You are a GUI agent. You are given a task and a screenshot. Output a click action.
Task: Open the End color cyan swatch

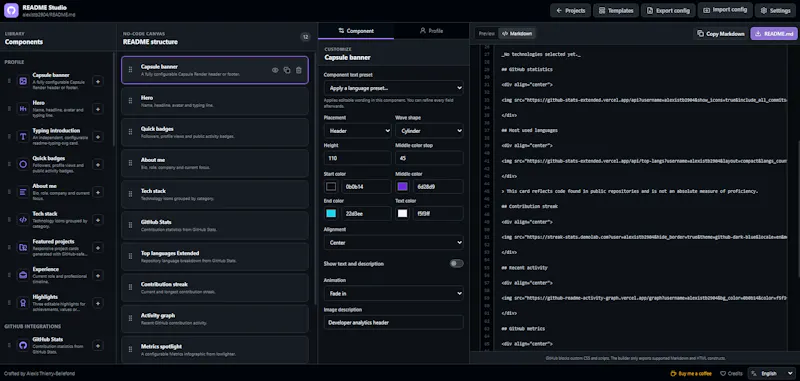coord(331,213)
